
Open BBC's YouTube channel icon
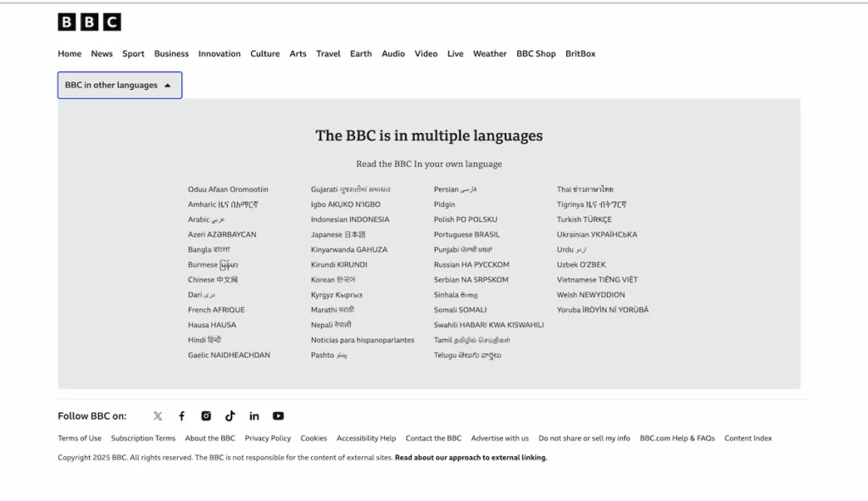tap(278, 416)
